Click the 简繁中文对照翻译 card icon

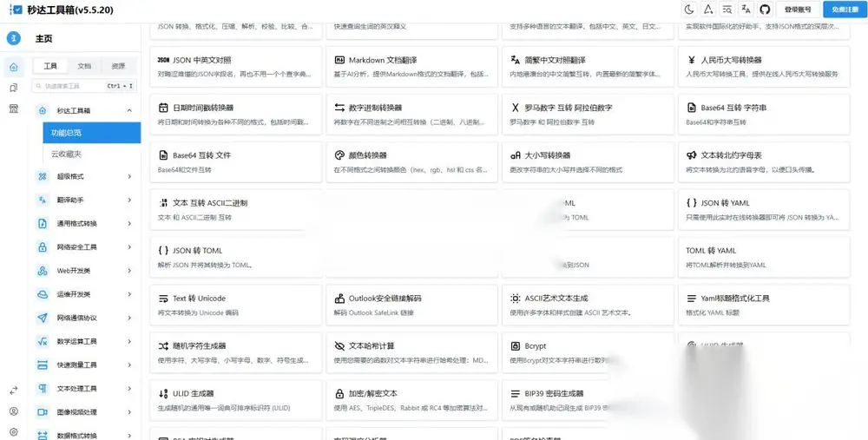coord(516,60)
